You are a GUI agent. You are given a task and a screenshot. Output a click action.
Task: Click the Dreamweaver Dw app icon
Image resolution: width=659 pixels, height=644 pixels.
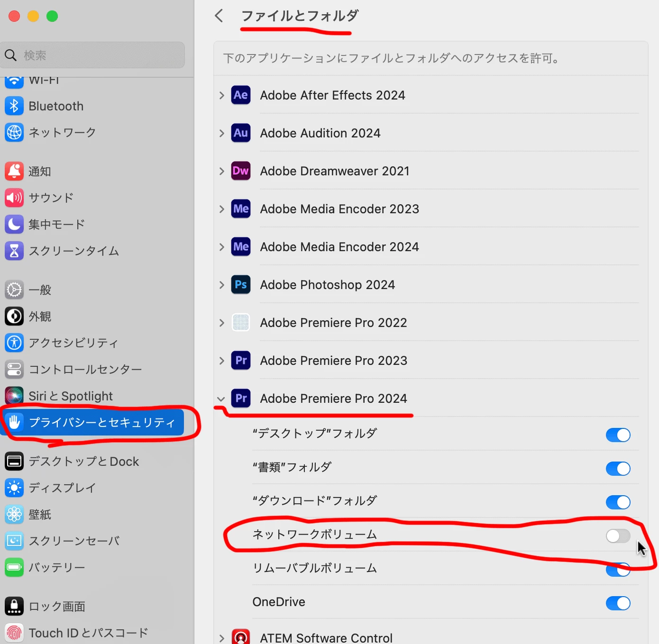pyautogui.click(x=241, y=171)
